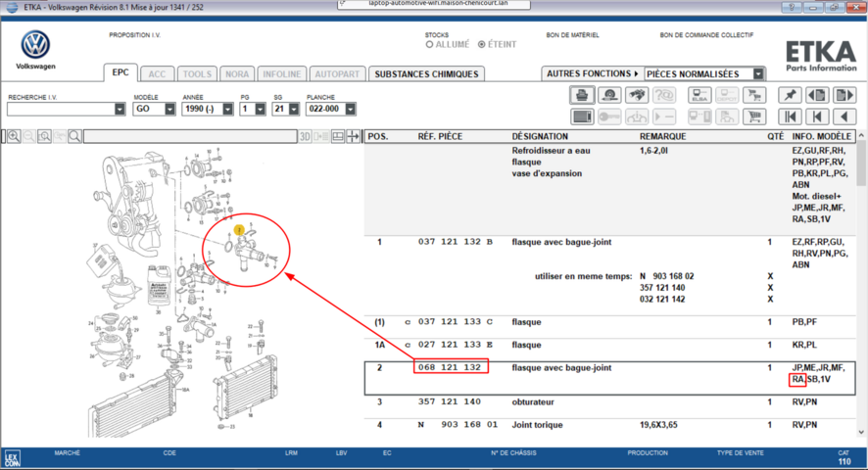This screenshot has height=470, width=868.
Task: Click the ELSA button icon
Action: click(699, 95)
